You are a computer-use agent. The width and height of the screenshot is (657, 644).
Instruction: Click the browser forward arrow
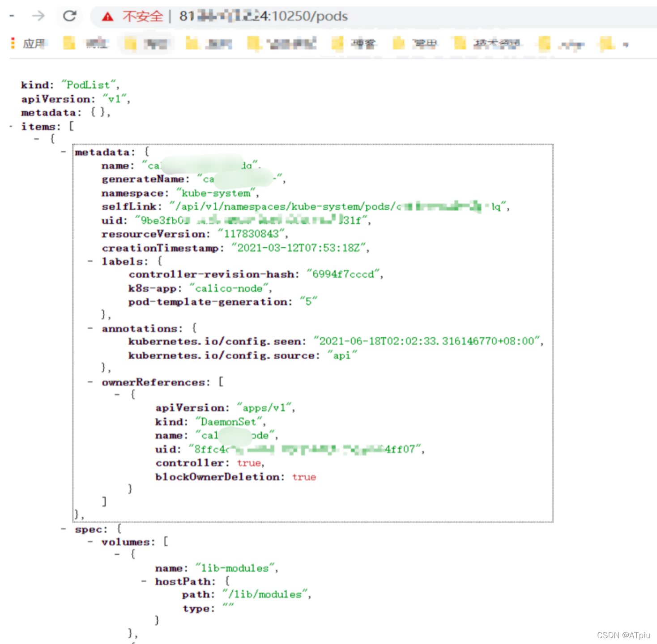[38, 16]
